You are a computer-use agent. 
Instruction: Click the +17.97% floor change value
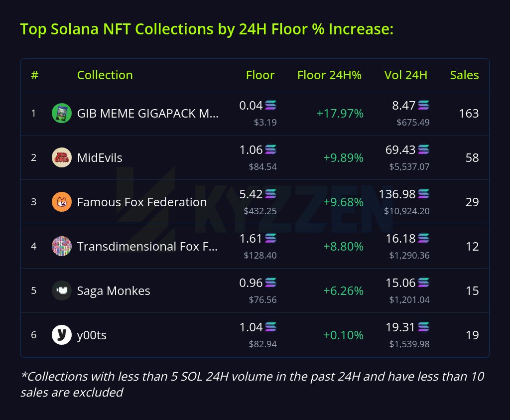point(340,114)
